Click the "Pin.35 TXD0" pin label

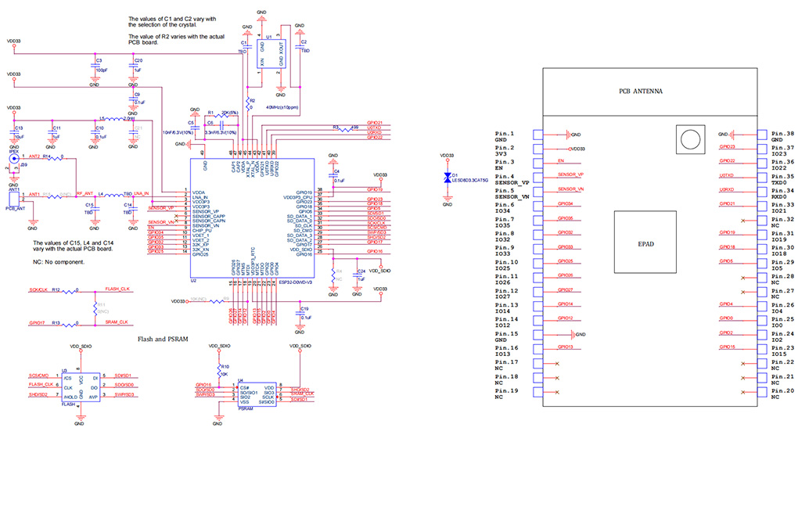pyautogui.click(x=782, y=180)
